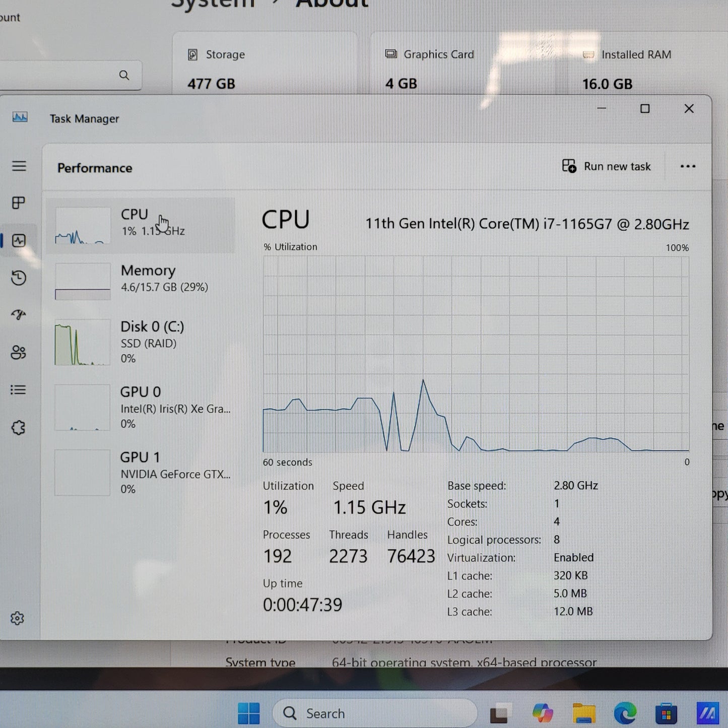Open File Explorer from the taskbar
The width and height of the screenshot is (728, 728).
point(584,713)
